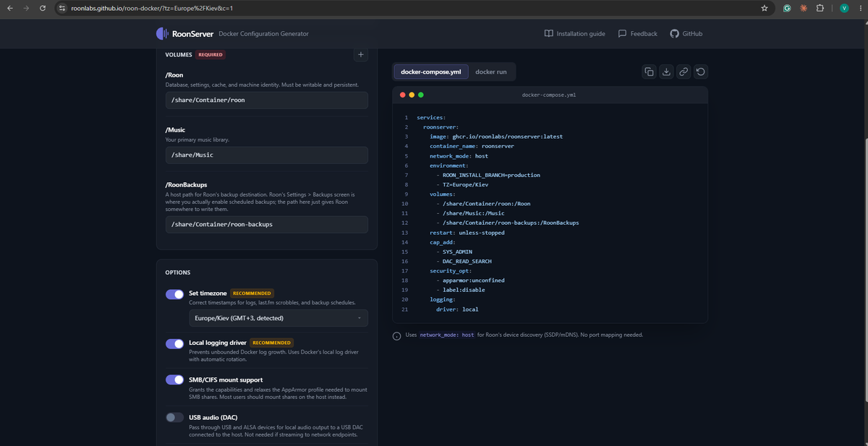Open the browser Extensions puzzle menu

(x=820, y=8)
